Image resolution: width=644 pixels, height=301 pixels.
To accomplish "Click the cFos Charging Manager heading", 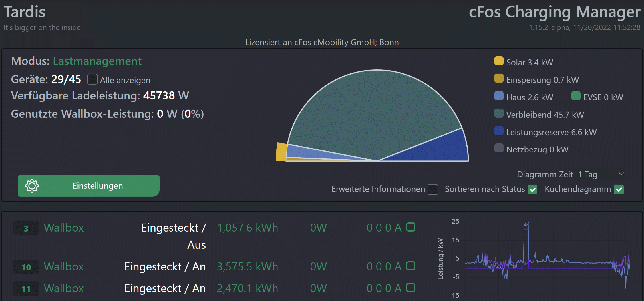I will coord(555,12).
